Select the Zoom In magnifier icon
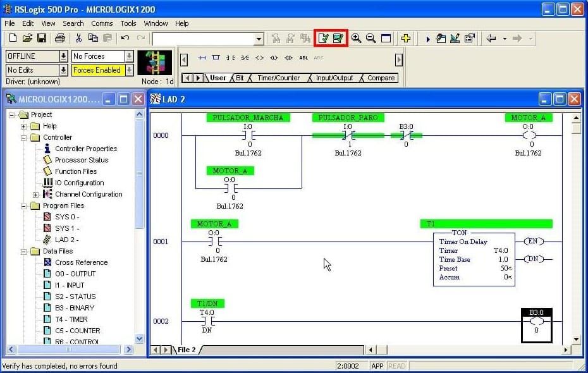Viewport: 588px width, 373px height. (x=357, y=38)
